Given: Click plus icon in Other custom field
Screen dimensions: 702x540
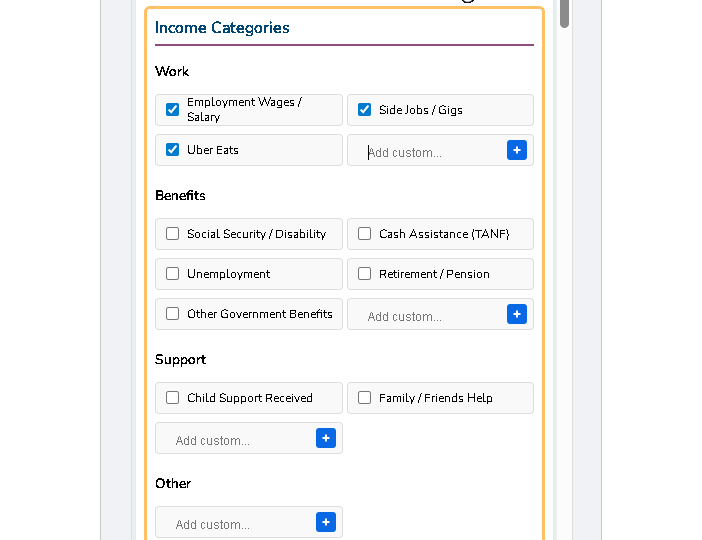Looking at the screenshot, I should (x=325, y=522).
